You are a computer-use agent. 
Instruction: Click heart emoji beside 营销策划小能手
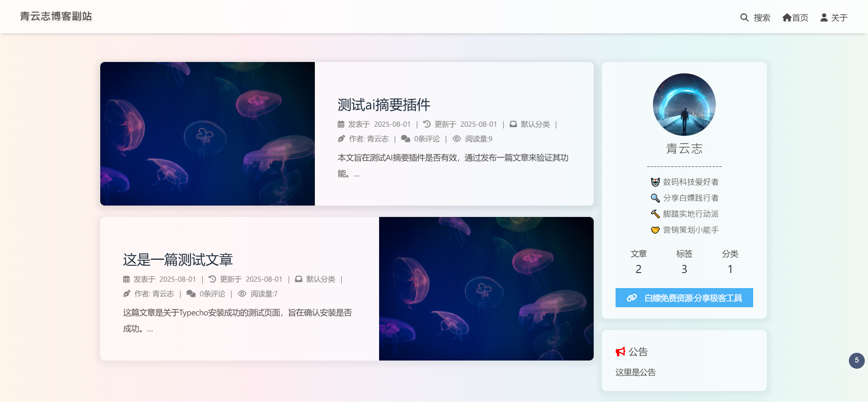(x=655, y=230)
